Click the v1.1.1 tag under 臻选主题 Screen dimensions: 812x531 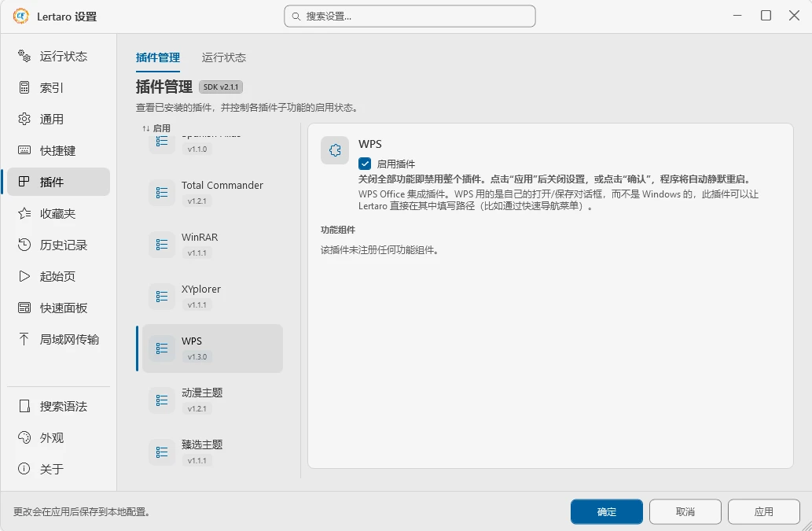tap(197, 460)
